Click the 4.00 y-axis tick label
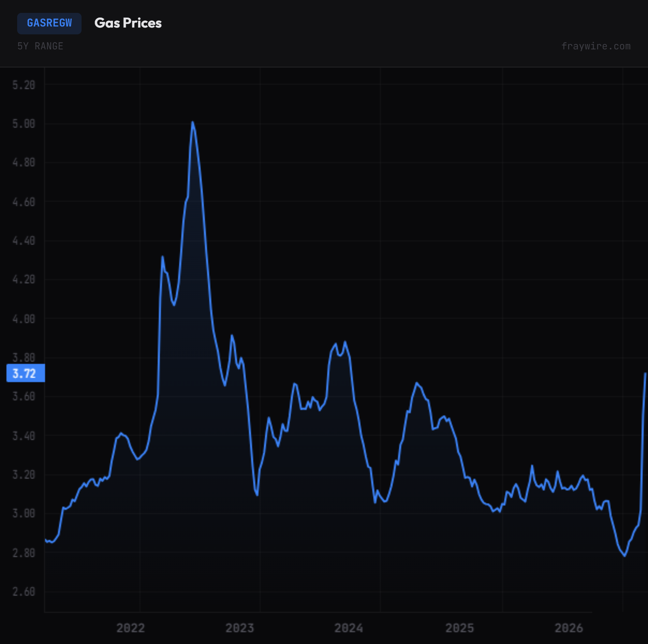Screen dimensions: 648x644 coord(24,319)
